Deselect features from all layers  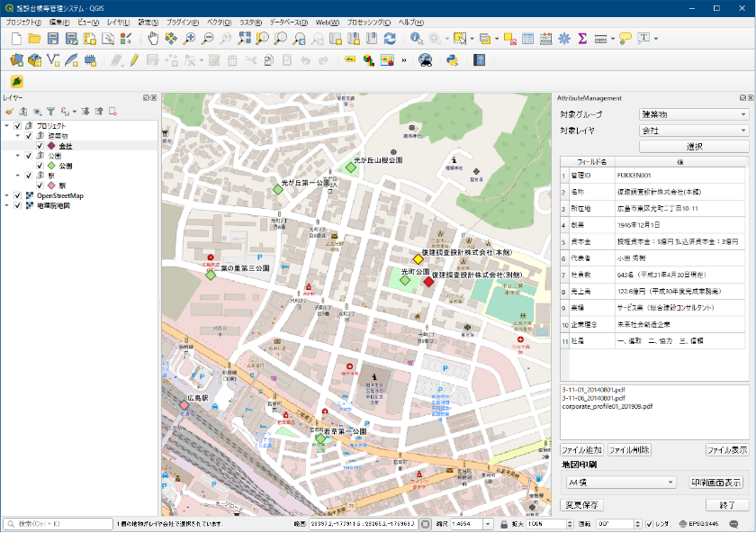510,39
